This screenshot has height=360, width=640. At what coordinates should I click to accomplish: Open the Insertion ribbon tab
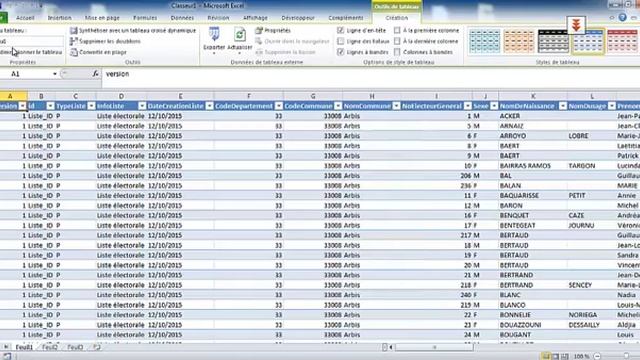[x=60, y=18]
